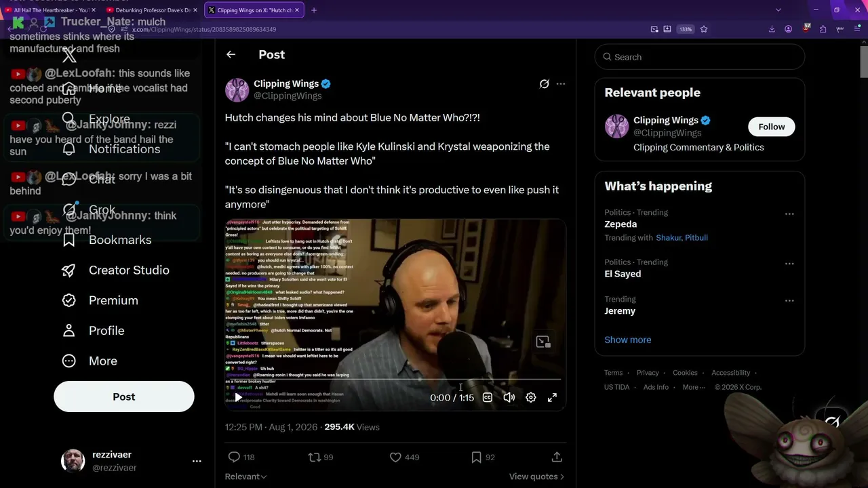This screenshot has height=488, width=868.
Task: Expand the footer More links menu
Action: click(694, 387)
